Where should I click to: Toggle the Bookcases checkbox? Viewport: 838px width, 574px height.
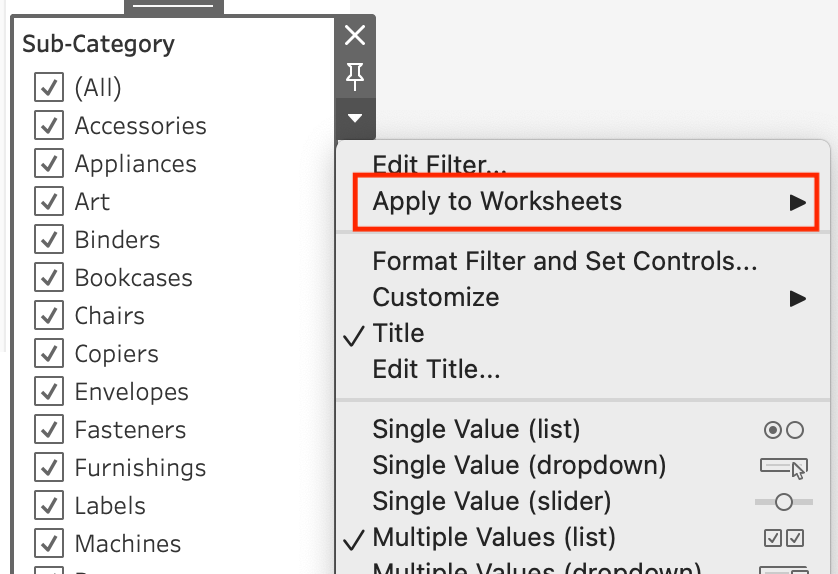click(49, 278)
